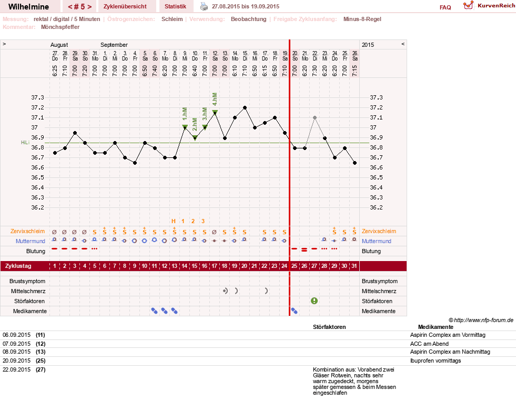Click the green Störfaktoren exclamation icon
Image resolution: width=516 pixels, height=420 pixels.
314,301
